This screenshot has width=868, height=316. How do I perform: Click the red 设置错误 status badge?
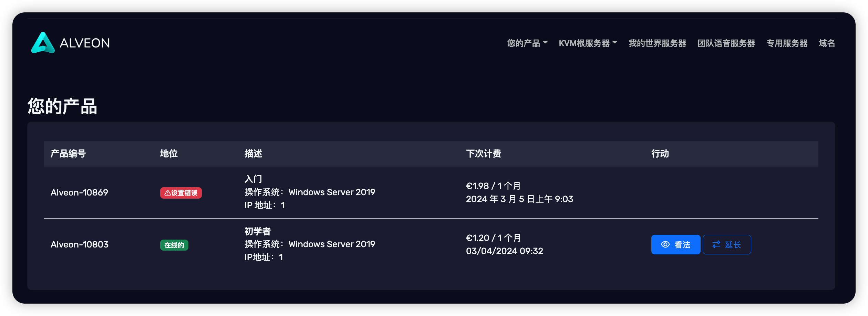coord(181,193)
